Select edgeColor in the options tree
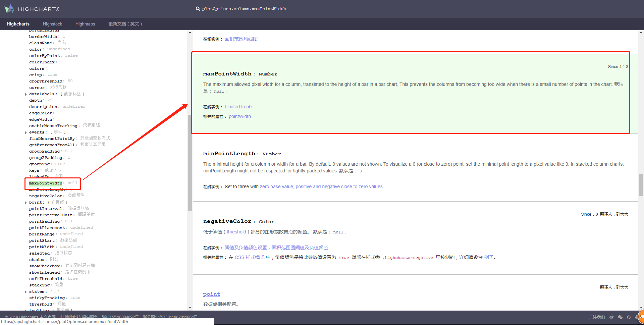This screenshot has width=644, height=325. [x=41, y=113]
